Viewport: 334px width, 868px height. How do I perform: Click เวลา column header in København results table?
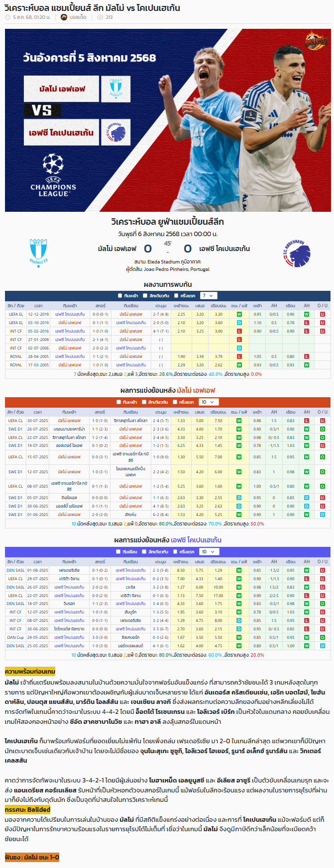(x=38, y=562)
